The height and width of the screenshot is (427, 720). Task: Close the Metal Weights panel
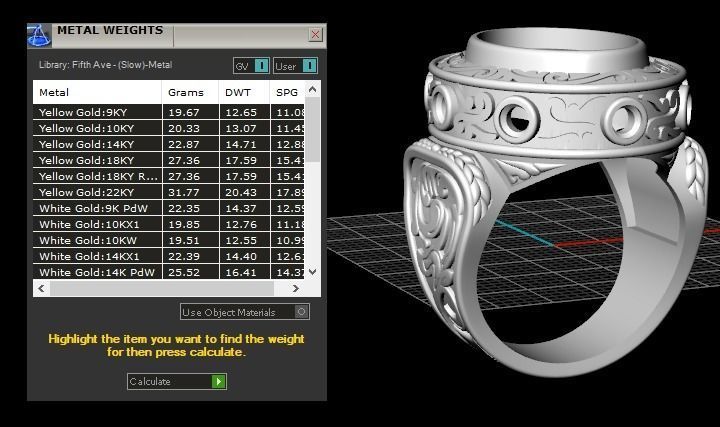(315, 34)
